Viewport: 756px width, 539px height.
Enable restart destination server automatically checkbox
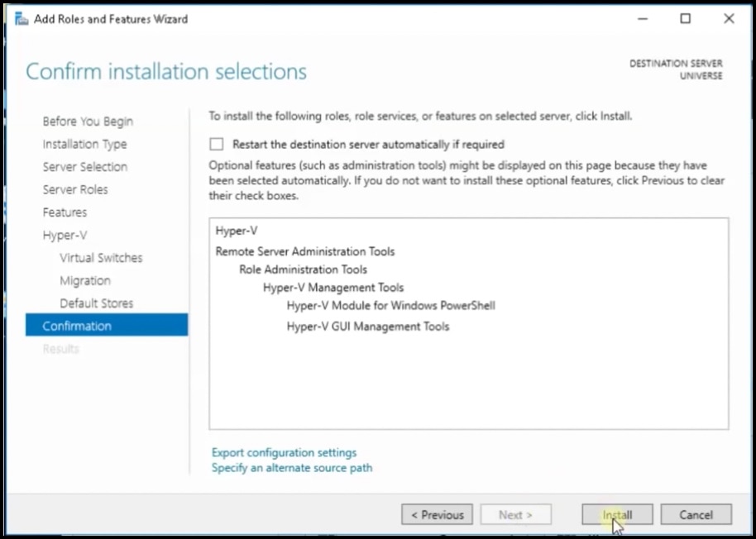coord(217,144)
